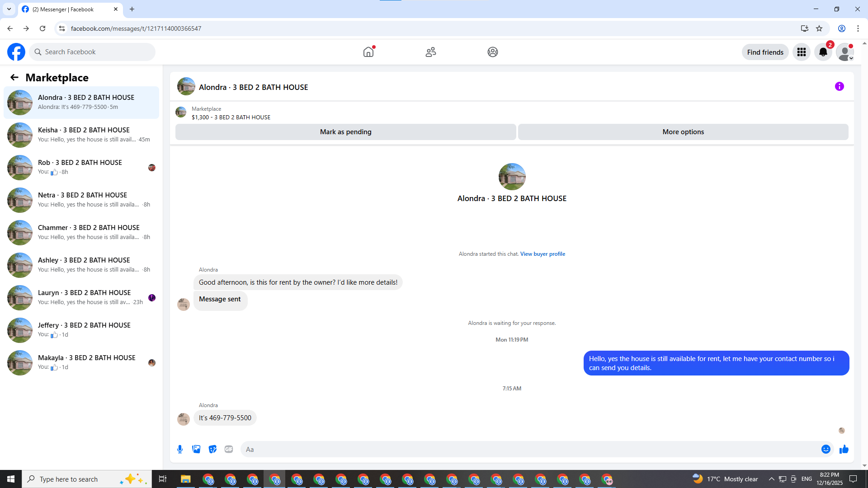Open the Chammer conversation
Viewport: 868px width, 488px height.
click(81, 233)
